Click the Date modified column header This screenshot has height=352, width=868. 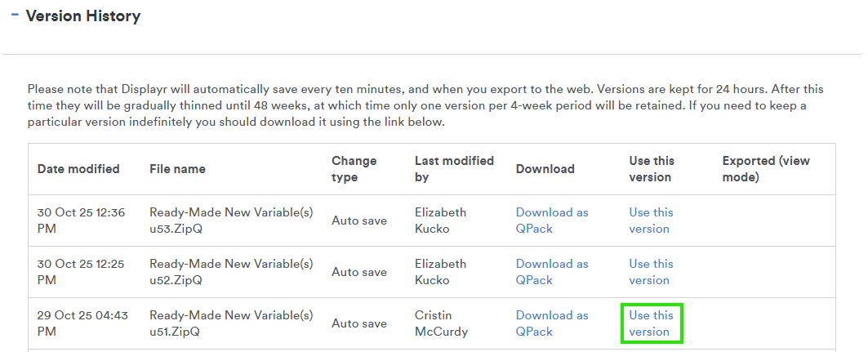pyautogui.click(x=78, y=169)
